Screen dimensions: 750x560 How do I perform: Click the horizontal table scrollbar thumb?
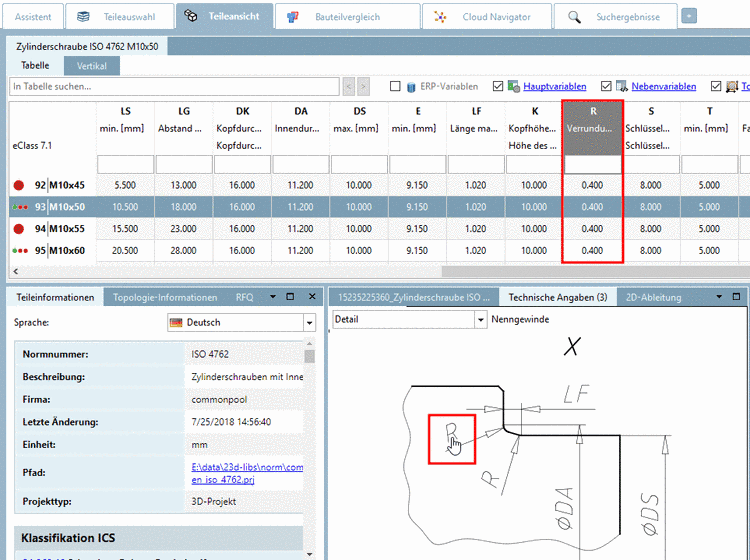(x=596, y=271)
